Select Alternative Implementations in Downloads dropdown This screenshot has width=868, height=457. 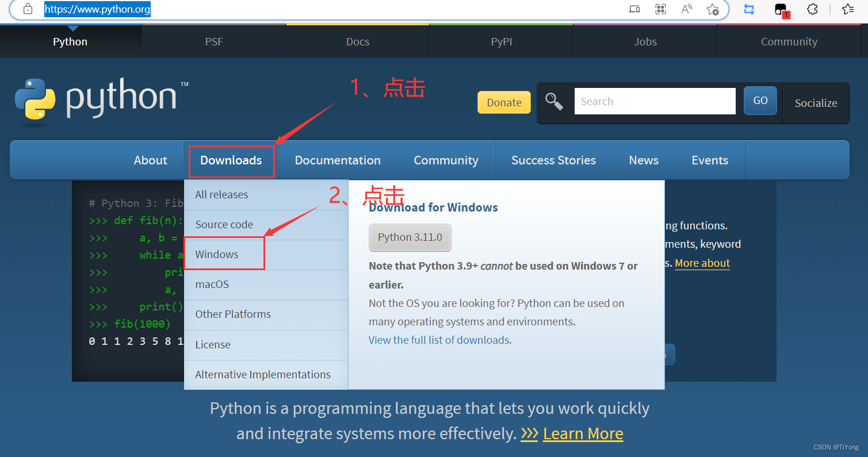pos(266,375)
